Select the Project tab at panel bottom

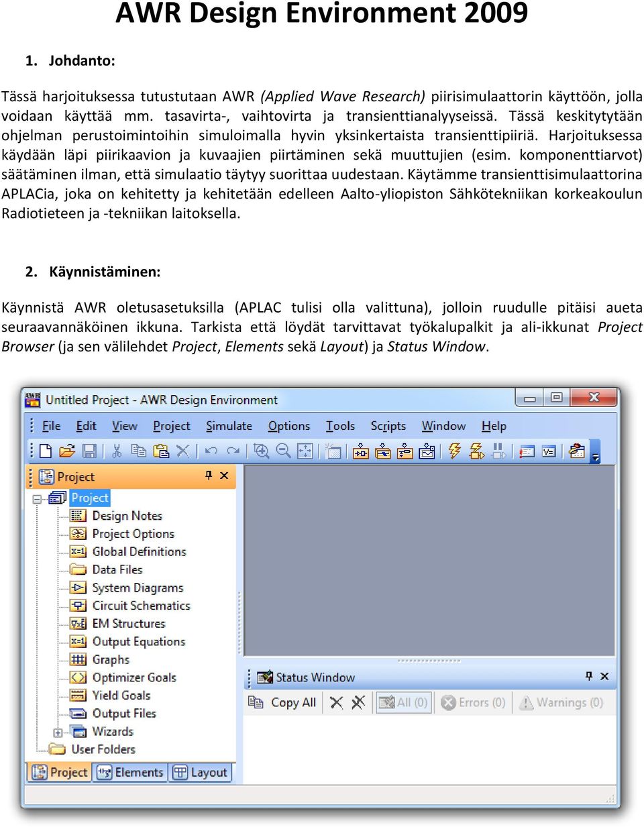point(60,773)
